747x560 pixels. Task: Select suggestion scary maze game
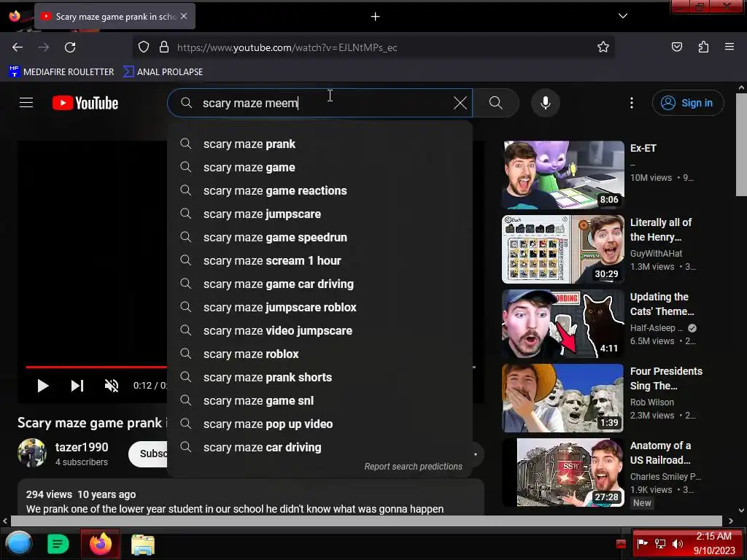320,167
